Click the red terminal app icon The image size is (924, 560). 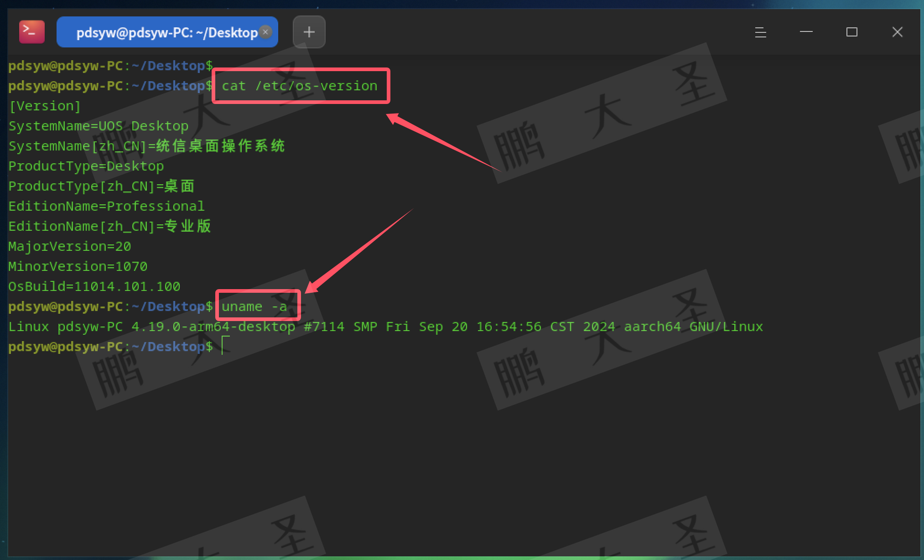[32, 32]
